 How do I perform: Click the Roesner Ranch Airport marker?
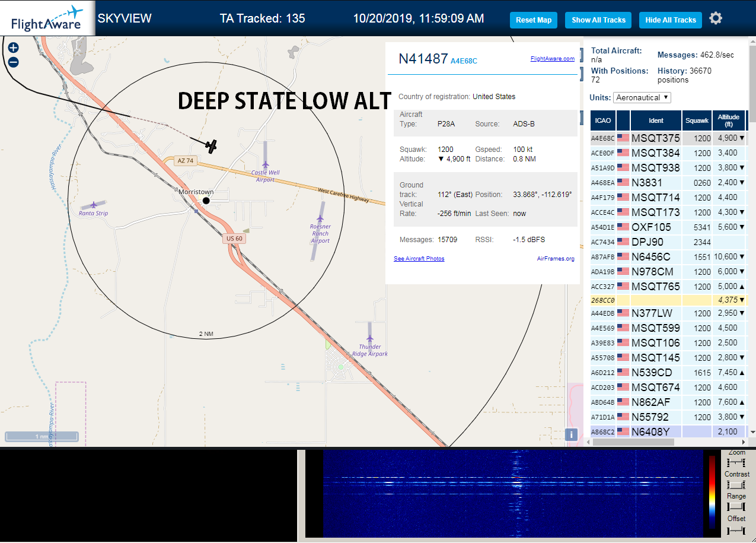tap(320, 218)
